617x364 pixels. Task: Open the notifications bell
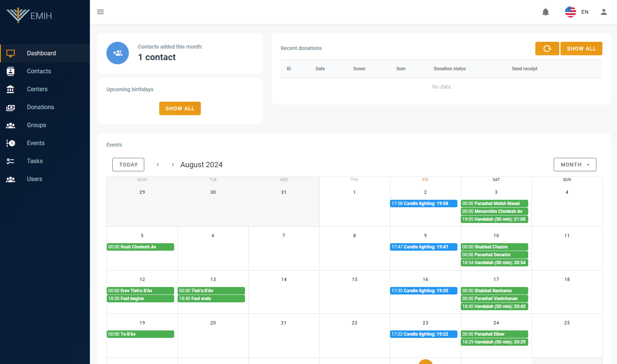click(545, 12)
